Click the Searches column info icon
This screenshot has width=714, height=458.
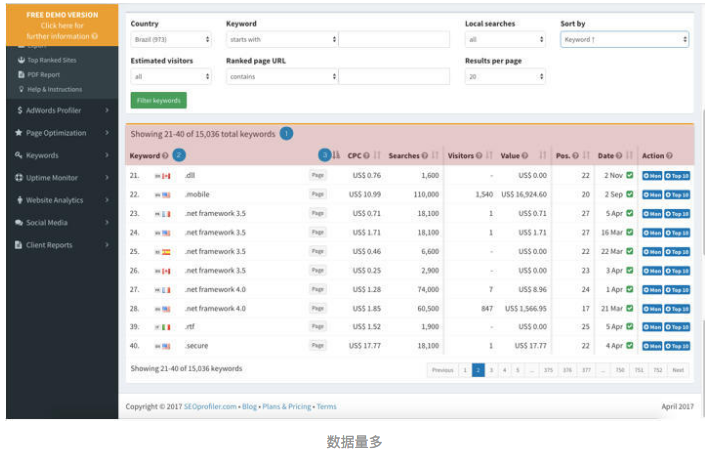pos(424,156)
